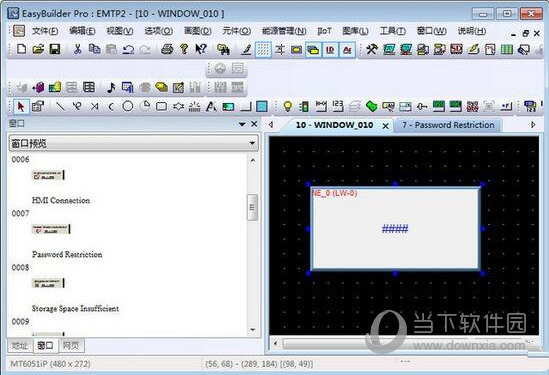This screenshot has height=375, width=549.
Task: Click the New file icon
Action: [x=21, y=49]
